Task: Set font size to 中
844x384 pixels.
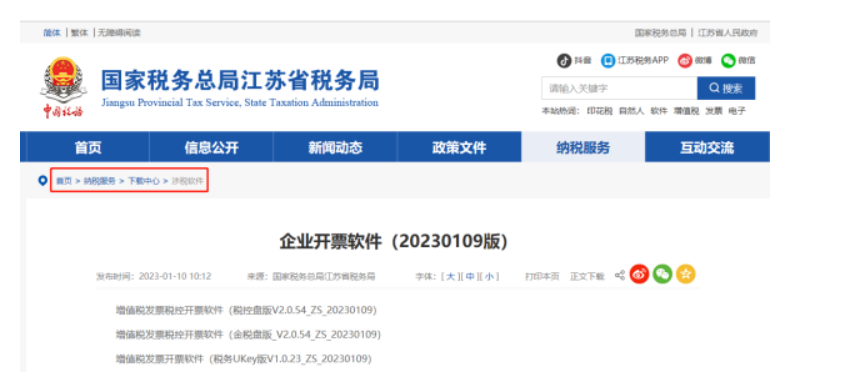Action: click(470, 276)
